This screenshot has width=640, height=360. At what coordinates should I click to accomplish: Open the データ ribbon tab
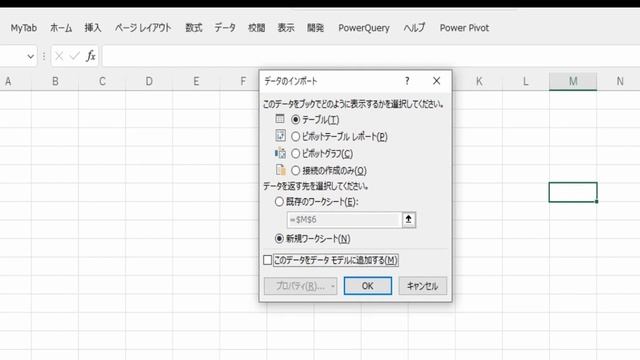pos(225,28)
